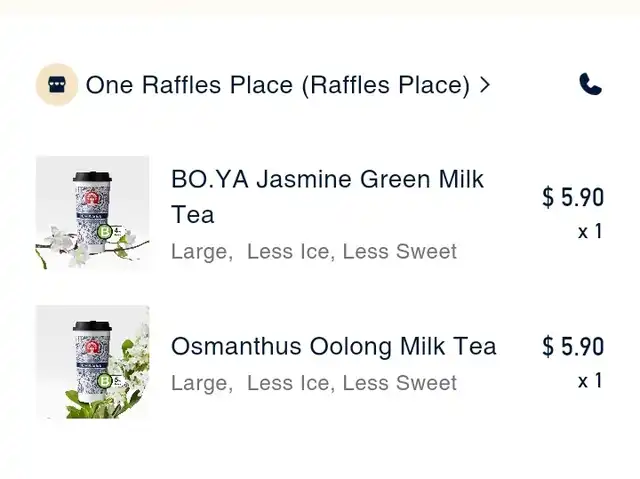Tap the phone icon to call the outlet
640x479 pixels.
click(x=590, y=84)
